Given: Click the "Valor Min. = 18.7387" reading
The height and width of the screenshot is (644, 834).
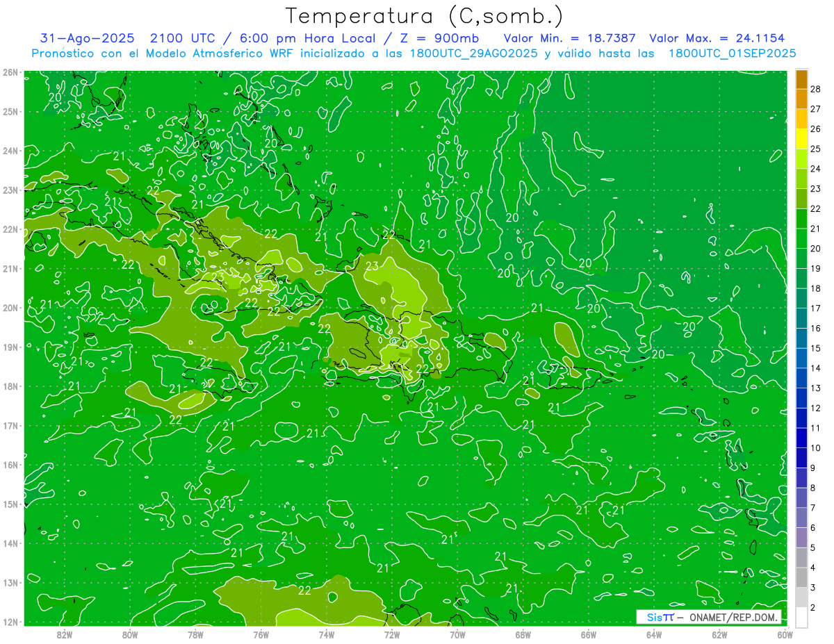Looking at the screenshot, I should coord(570,38).
